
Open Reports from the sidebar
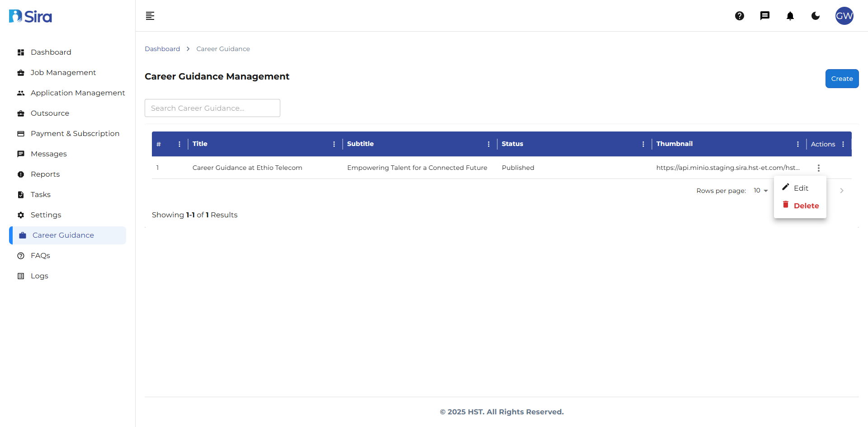(45, 174)
